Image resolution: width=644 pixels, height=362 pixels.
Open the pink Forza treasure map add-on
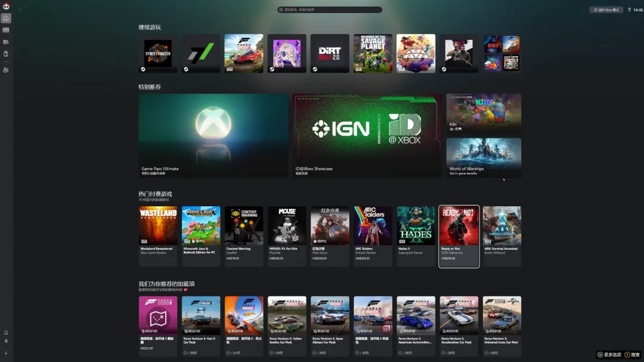coord(157,326)
